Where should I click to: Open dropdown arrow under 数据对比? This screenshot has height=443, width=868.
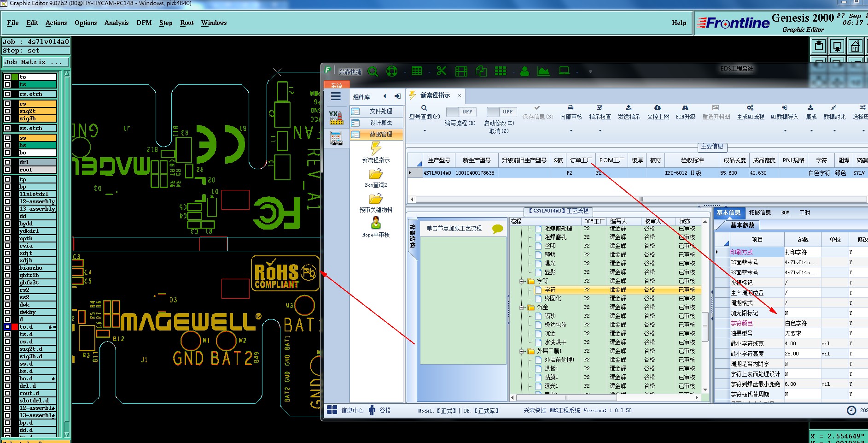(834, 131)
